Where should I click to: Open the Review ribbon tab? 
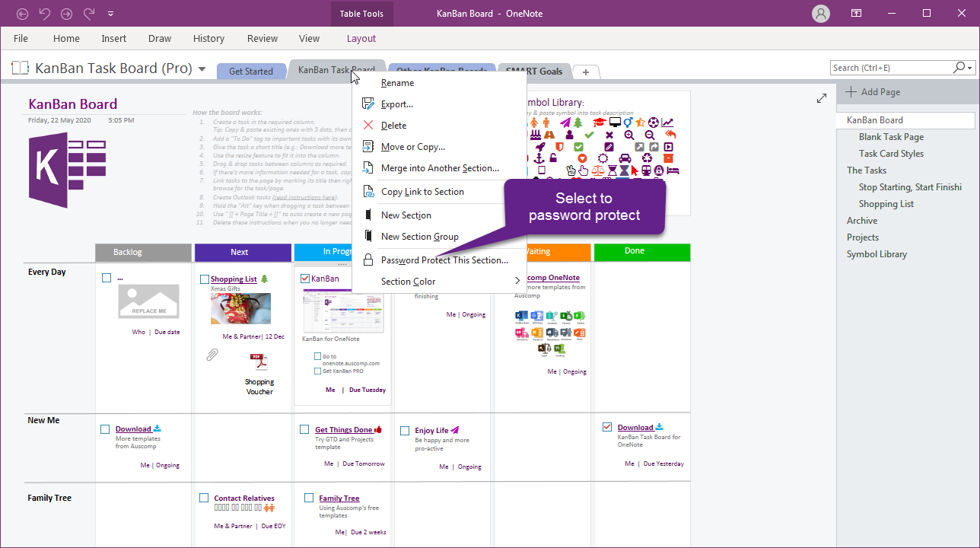tap(262, 38)
